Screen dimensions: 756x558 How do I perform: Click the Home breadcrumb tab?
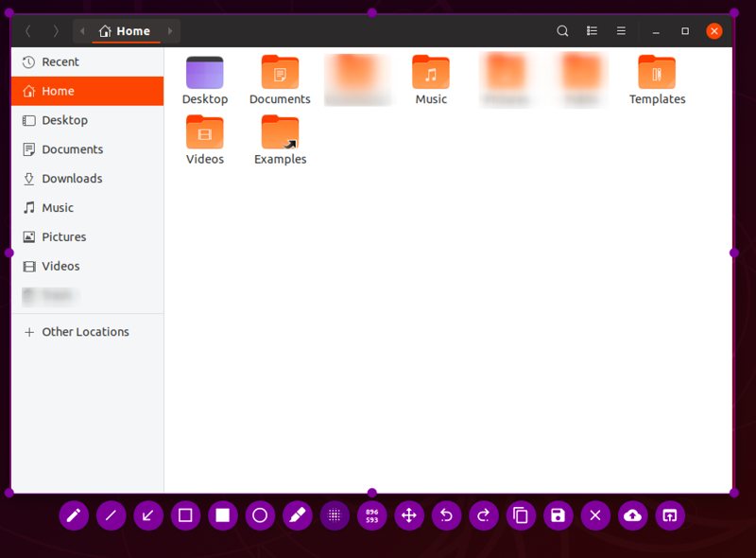[x=129, y=30]
